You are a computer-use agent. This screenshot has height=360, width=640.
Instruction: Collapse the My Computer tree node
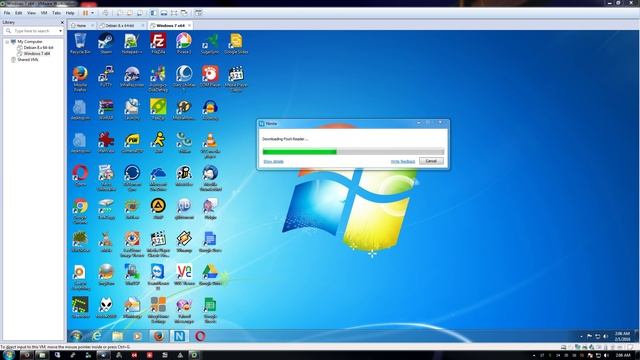(x=7, y=42)
